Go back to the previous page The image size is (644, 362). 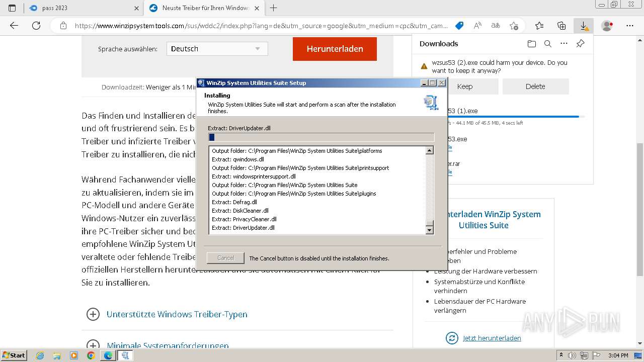tap(14, 26)
